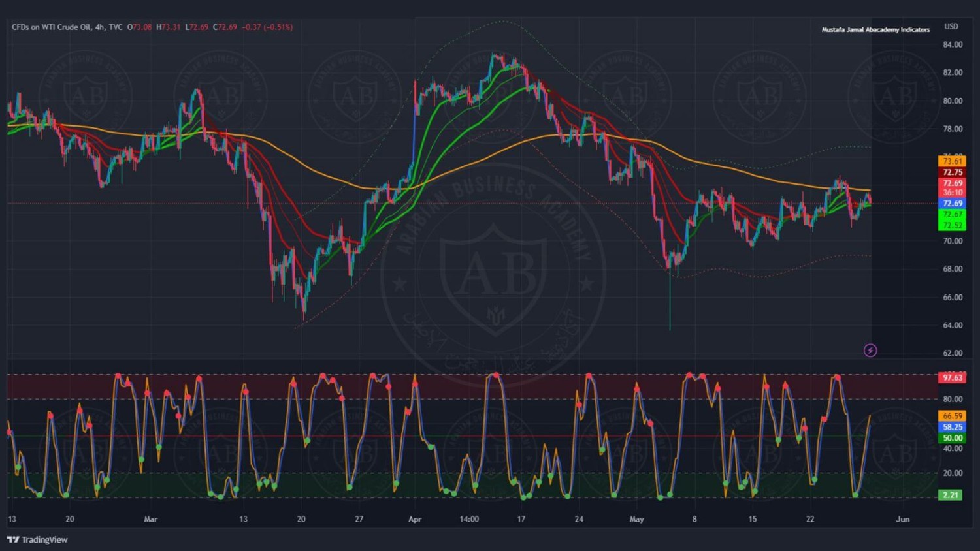Viewport: 980px width, 551px height.
Task: Click the Jun date on time axis
Action: tap(903, 520)
